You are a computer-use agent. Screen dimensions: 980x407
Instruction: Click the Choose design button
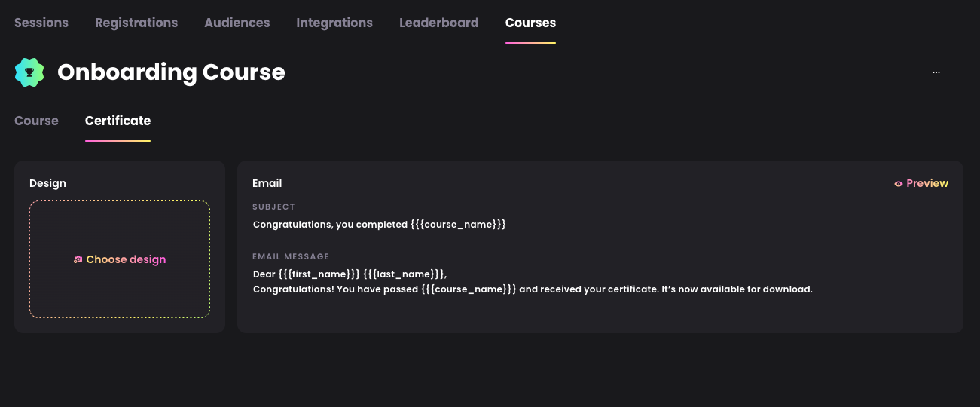[x=120, y=259]
